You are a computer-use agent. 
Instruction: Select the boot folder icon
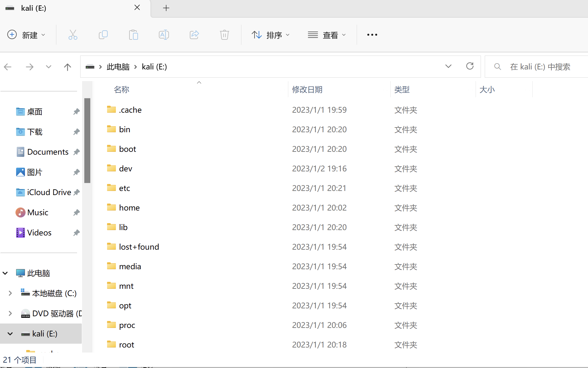coord(111,149)
